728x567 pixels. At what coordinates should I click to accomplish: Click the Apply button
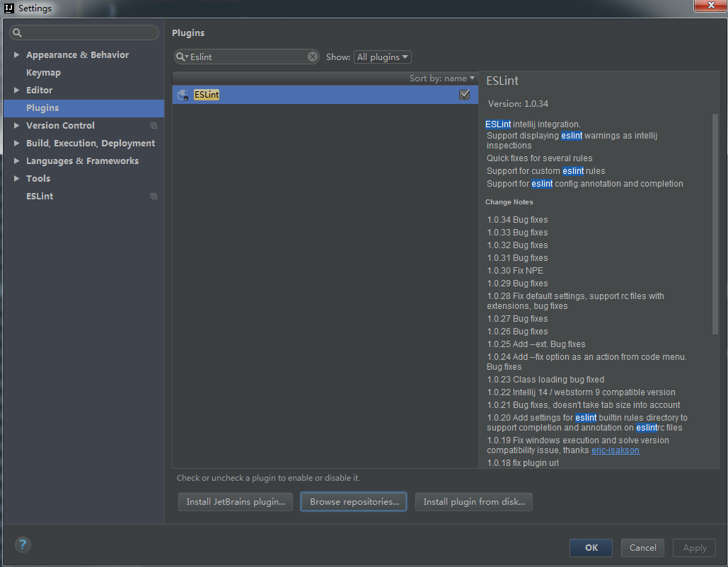pos(695,547)
